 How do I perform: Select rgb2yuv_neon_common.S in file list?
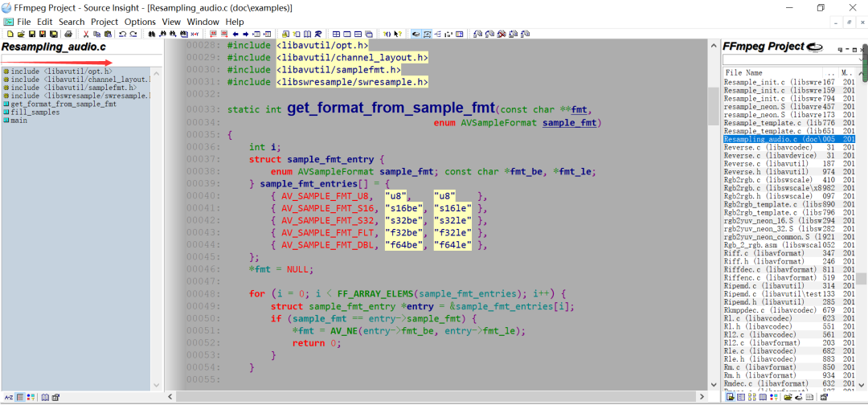pos(789,237)
